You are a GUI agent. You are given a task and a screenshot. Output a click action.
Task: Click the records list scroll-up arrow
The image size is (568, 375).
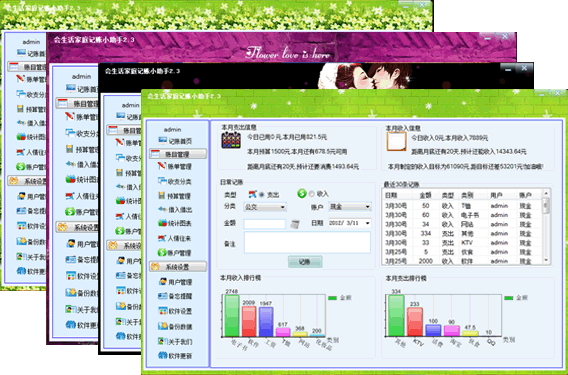(546, 193)
